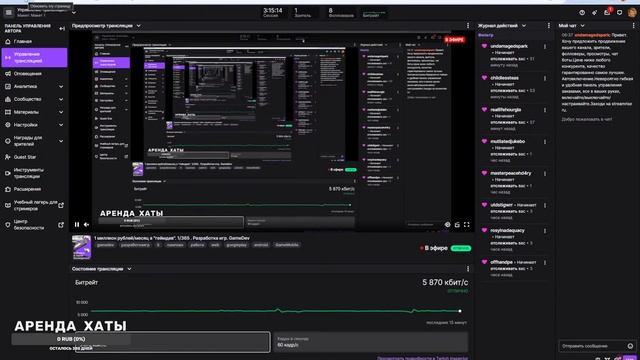Open Учебный лагерь для стримеров link
640x360 pixels.
point(34,205)
